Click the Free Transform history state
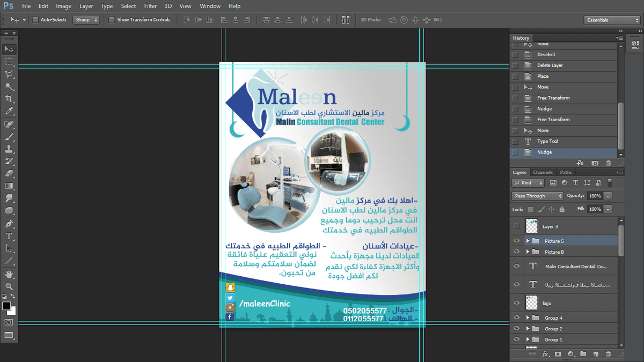This screenshot has height=362, width=644. (x=553, y=98)
